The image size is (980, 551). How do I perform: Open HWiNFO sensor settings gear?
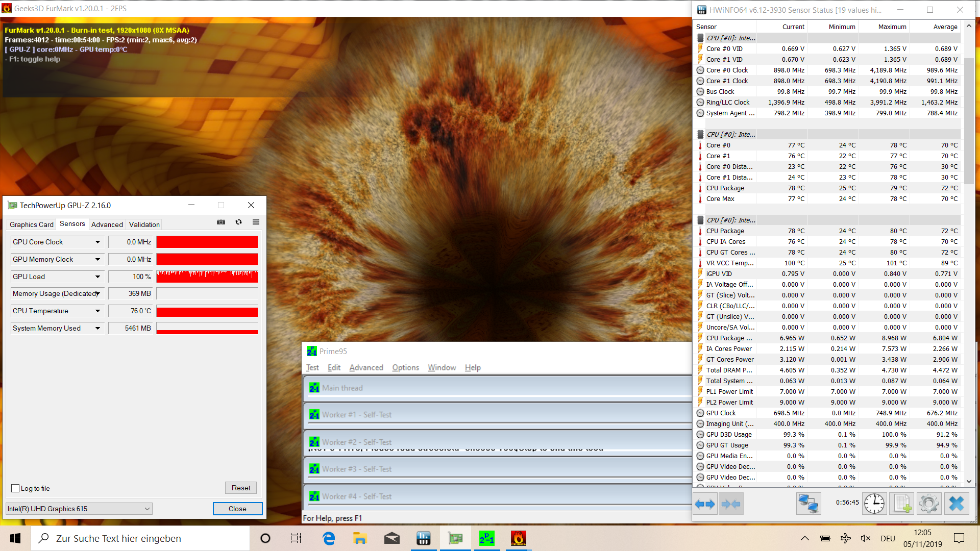[928, 504]
